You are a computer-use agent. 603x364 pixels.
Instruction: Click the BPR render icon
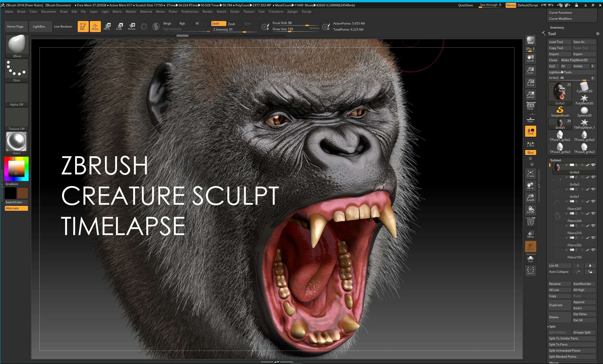pyautogui.click(x=530, y=40)
